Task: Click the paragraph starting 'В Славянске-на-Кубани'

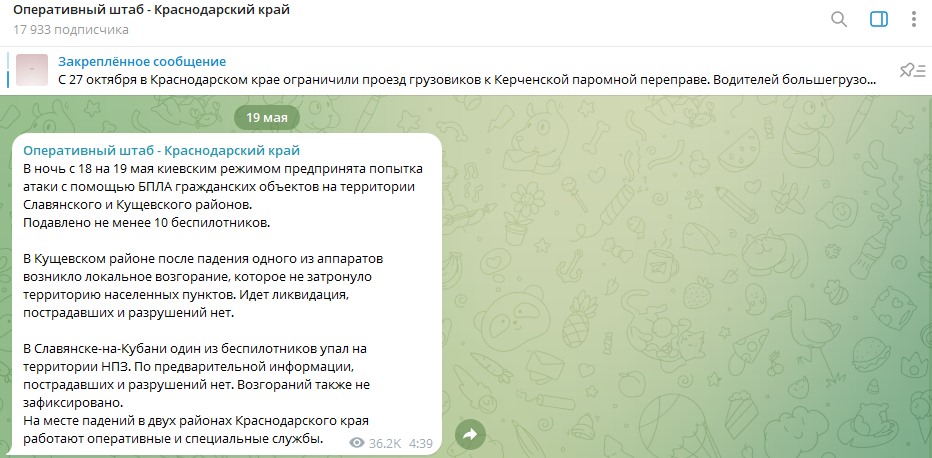Action: click(x=199, y=376)
